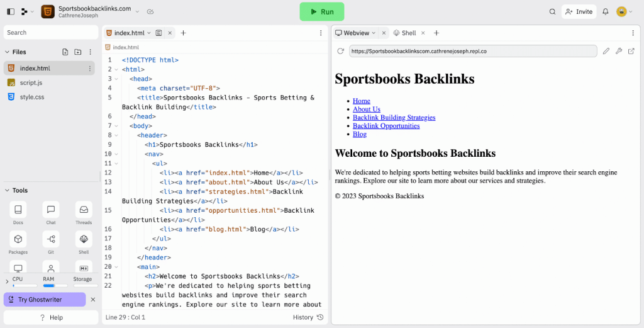
Task: Open the Chat tool
Action: tap(51, 210)
